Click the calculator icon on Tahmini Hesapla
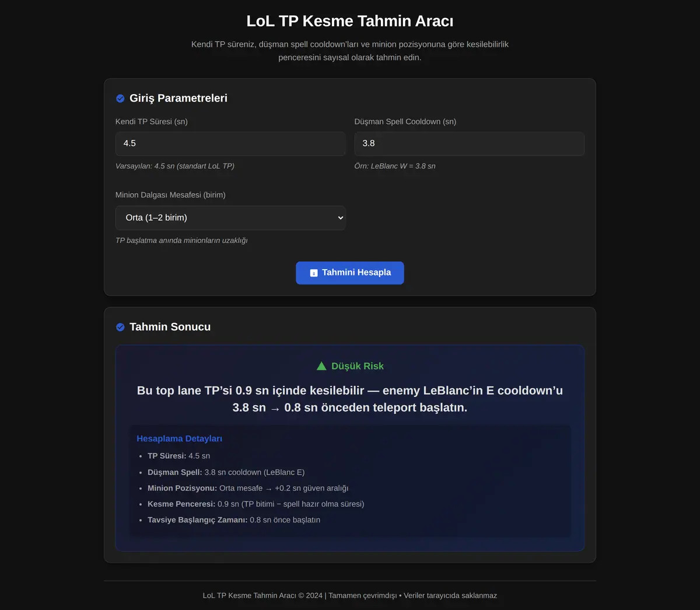The width and height of the screenshot is (700, 610). pos(314,273)
